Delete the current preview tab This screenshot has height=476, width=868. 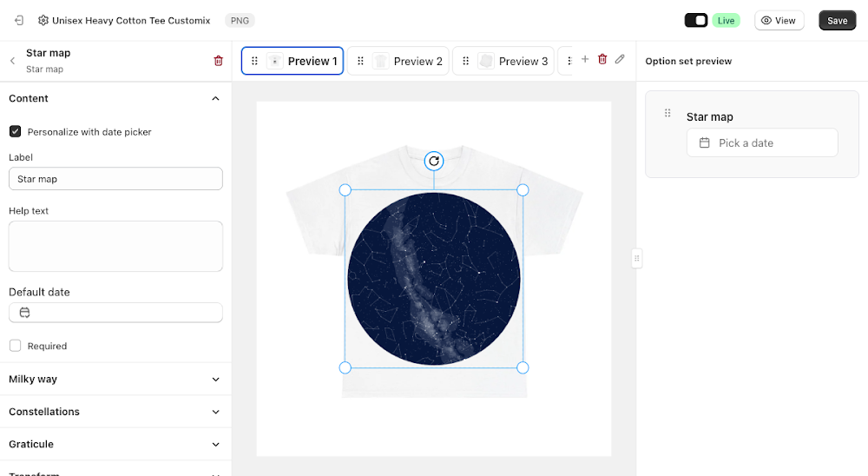[602, 59]
